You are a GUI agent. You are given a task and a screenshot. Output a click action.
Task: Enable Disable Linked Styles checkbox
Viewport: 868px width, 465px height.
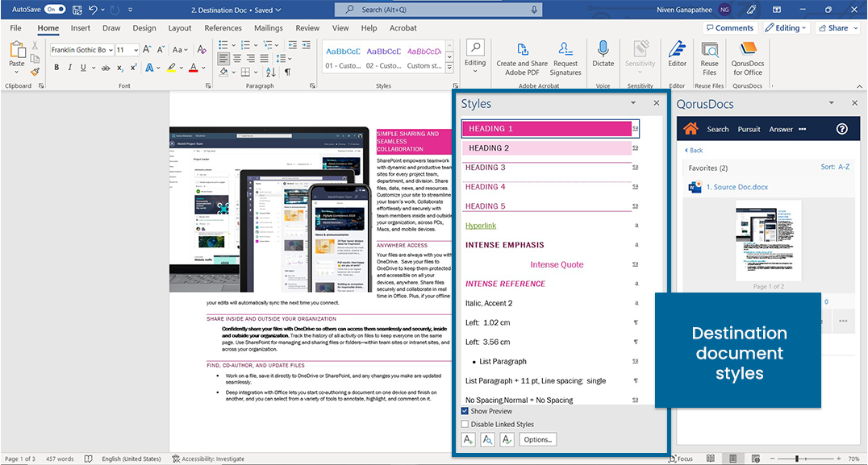465,424
